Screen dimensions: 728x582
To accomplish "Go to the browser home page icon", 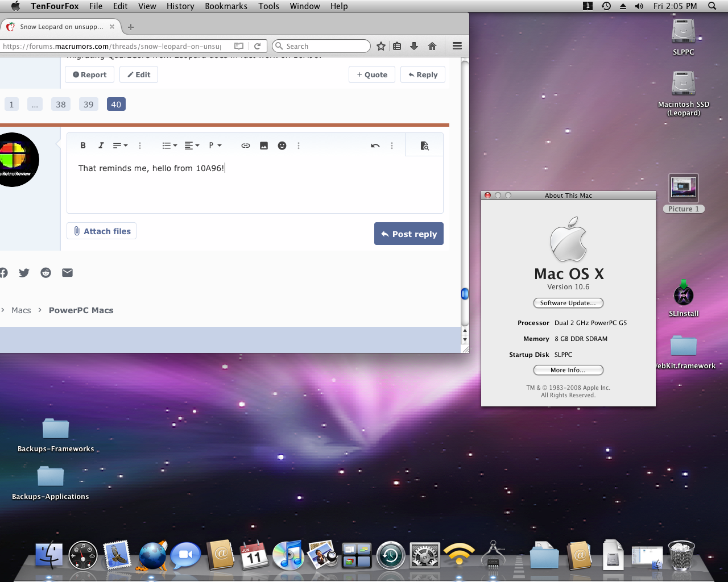I will tap(432, 46).
